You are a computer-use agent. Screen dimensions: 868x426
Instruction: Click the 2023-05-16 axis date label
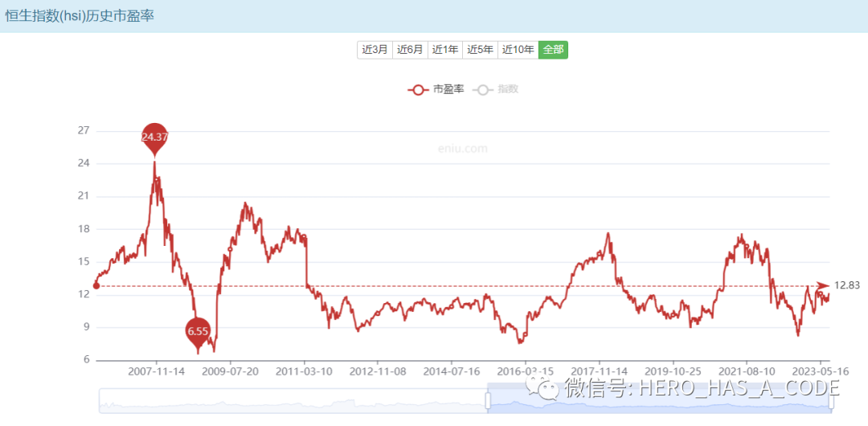click(x=821, y=371)
